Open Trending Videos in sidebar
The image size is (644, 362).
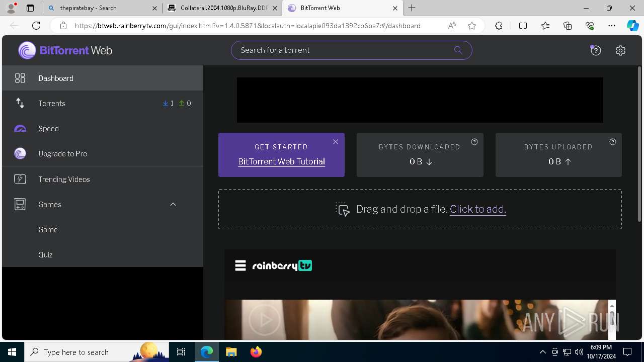point(103,179)
